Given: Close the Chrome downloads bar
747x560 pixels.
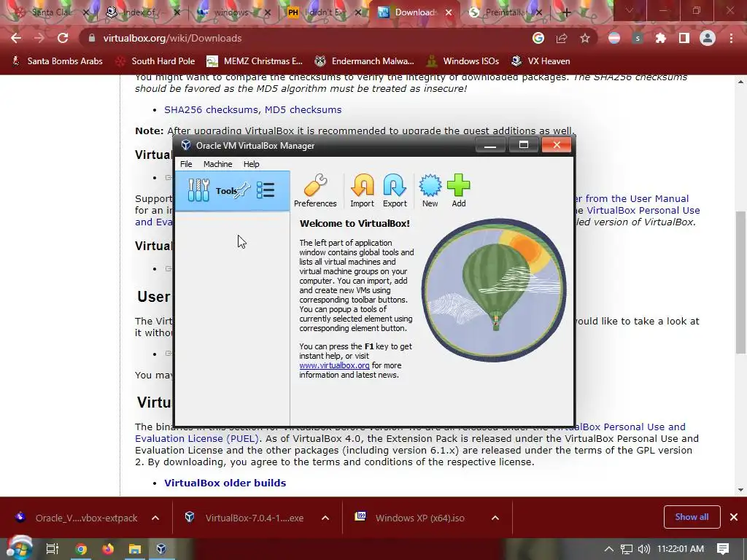Looking at the screenshot, I should click(x=734, y=517).
